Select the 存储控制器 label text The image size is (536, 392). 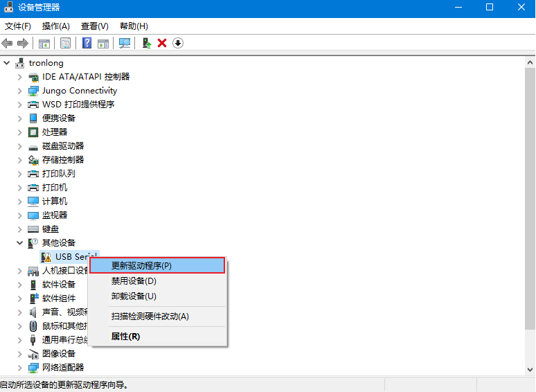click(63, 160)
